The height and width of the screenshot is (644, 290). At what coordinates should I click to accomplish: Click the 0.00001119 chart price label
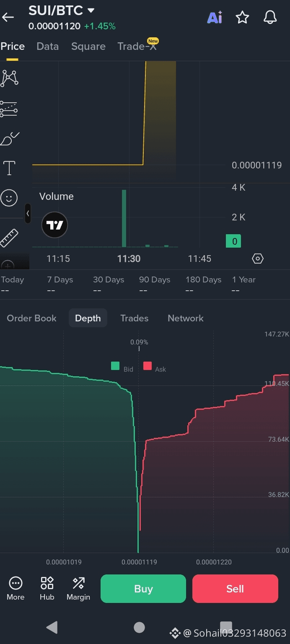(x=256, y=165)
